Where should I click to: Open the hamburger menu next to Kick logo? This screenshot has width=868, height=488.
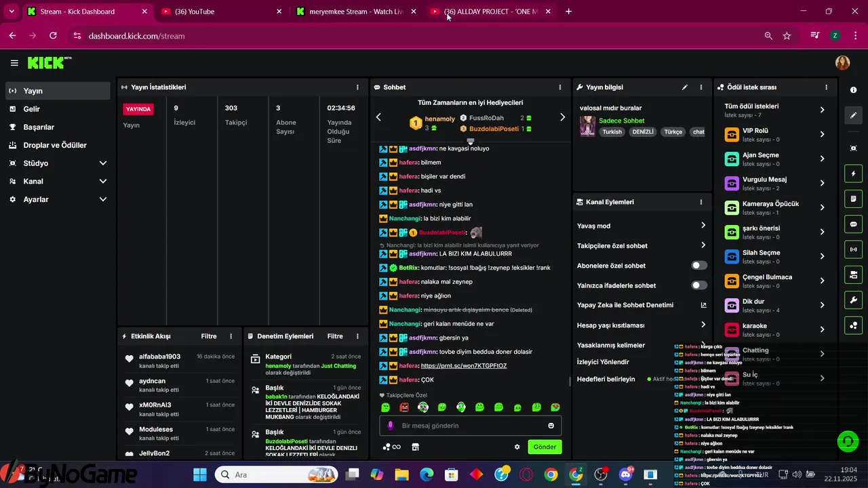point(14,63)
